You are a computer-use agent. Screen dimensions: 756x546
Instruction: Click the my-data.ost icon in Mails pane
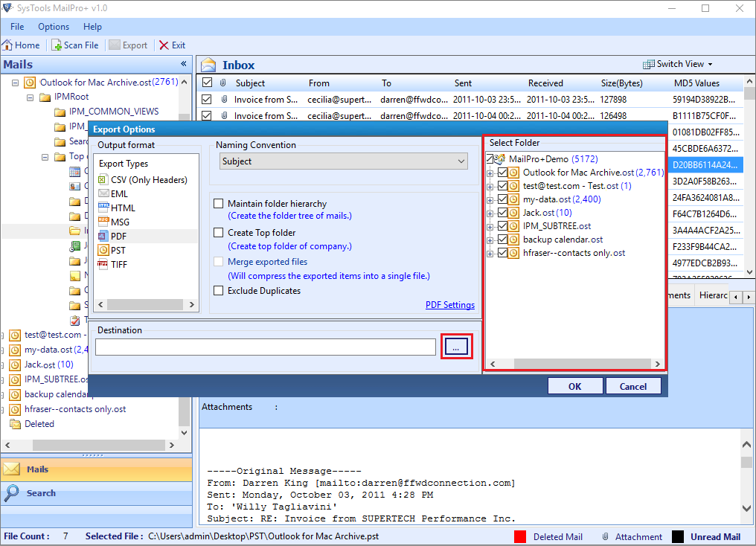(x=16, y=350)
